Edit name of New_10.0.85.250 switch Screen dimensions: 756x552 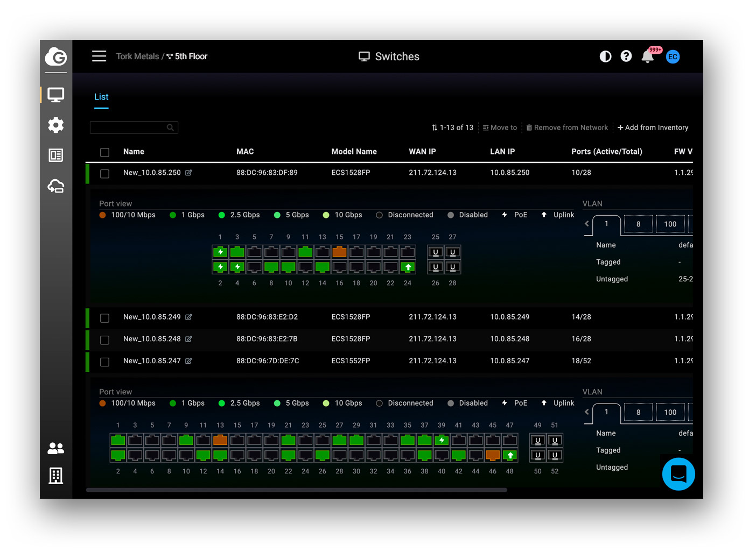[x=188, y=173]
